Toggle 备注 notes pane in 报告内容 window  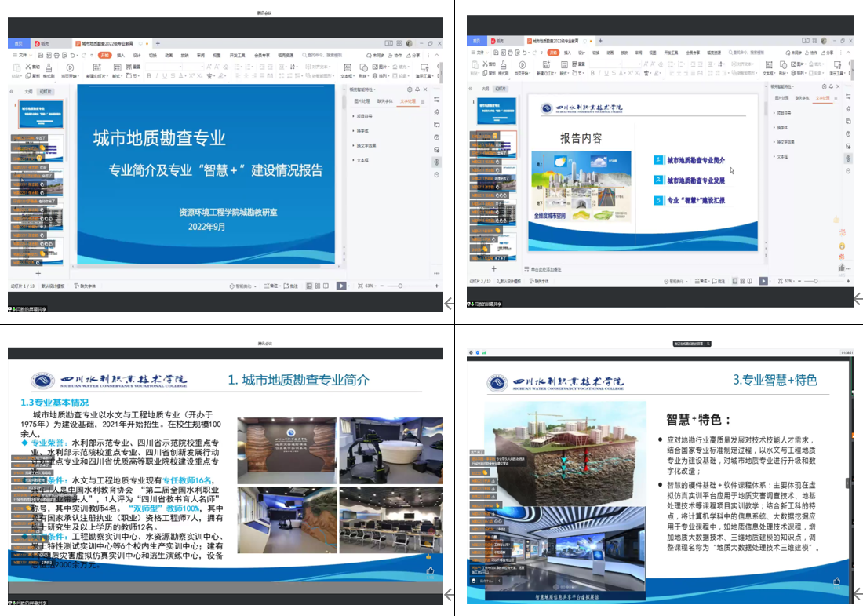coord(702,281)
